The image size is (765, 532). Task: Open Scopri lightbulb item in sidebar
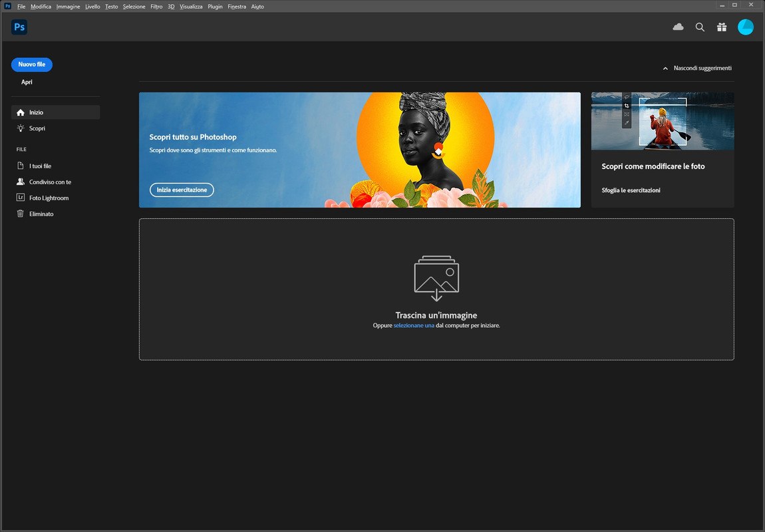[x=37, y=128]
